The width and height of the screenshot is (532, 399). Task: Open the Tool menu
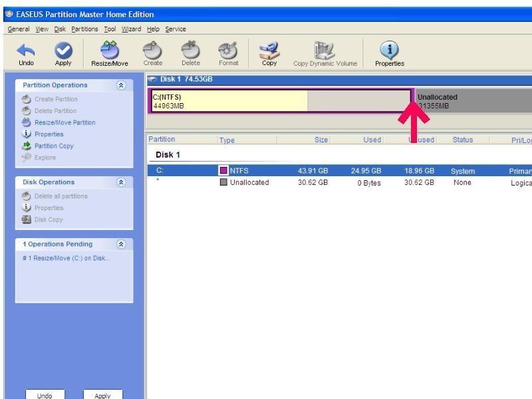(x=110, y=29)
